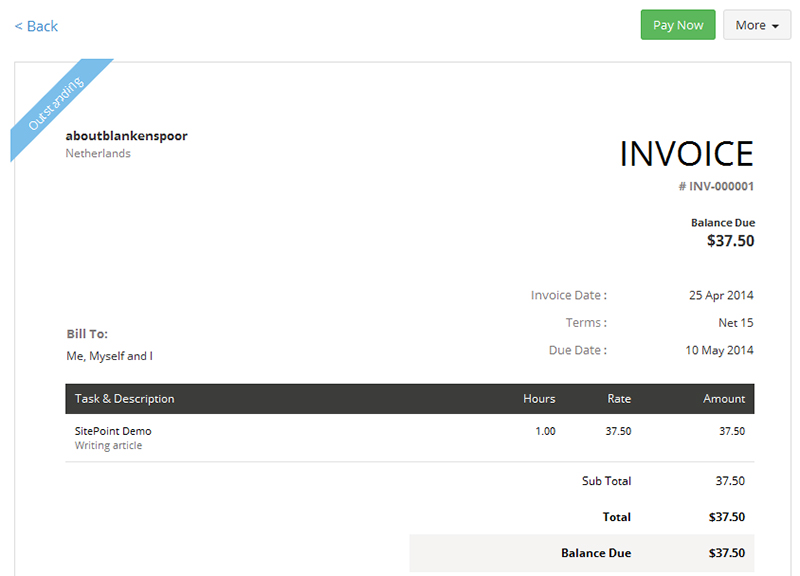The image size is (800, 576).
Task: Click the Netherlands address text
Action: (x=98, y=153)
